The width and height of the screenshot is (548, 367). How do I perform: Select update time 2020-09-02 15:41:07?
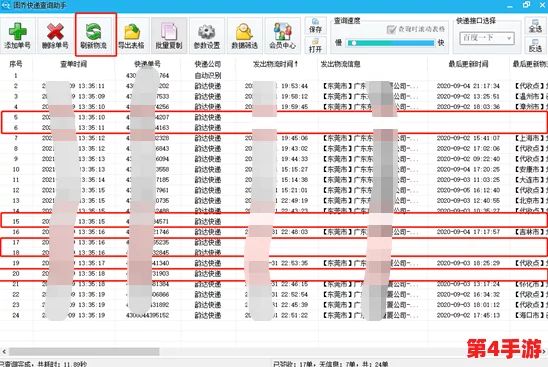point(468,138)
